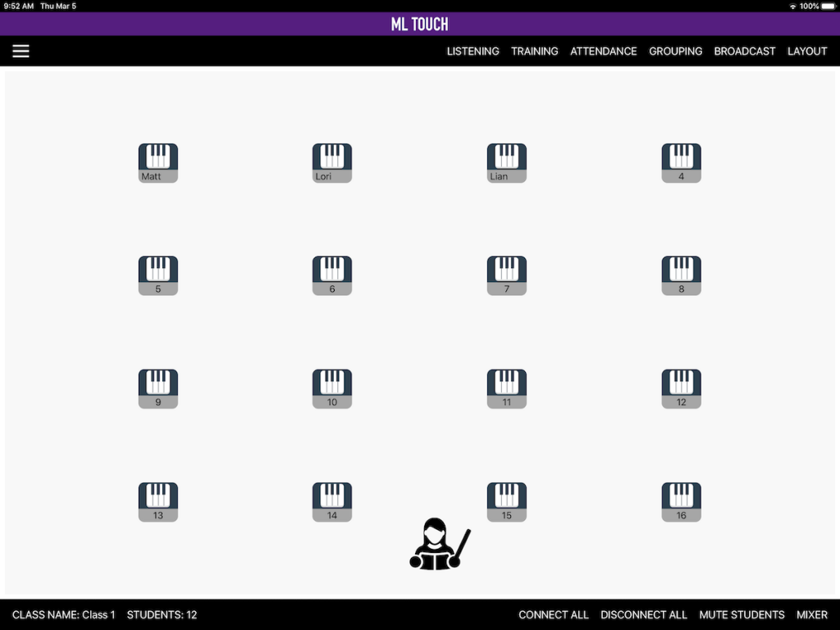
Task: Select keyboard station 7
Action: pyautogui.click(x=507, y=276)
